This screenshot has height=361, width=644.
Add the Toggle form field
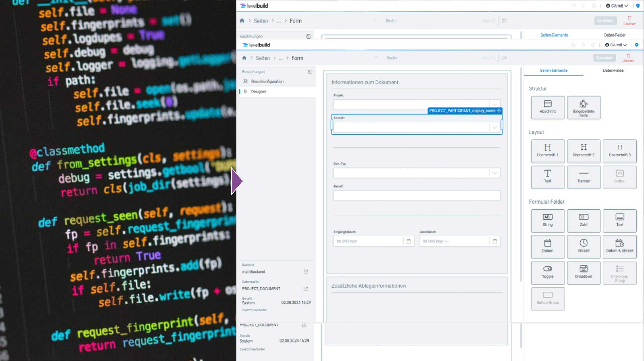tap(547, 272)
